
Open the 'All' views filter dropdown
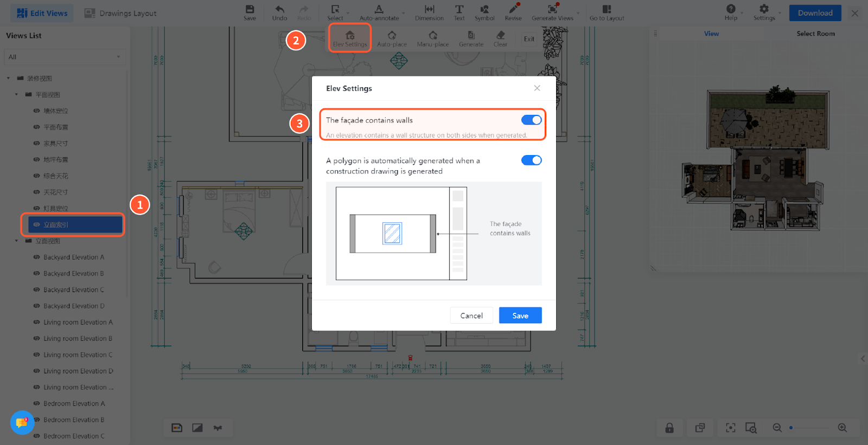[64, 57]
